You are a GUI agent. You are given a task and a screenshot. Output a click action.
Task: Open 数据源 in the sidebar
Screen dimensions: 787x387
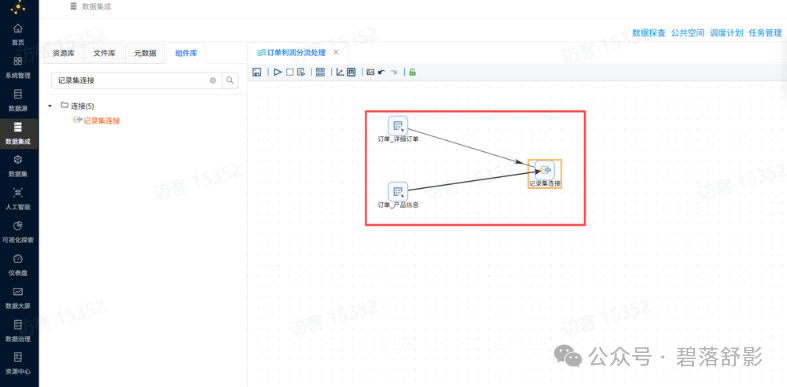pos(18,100)
